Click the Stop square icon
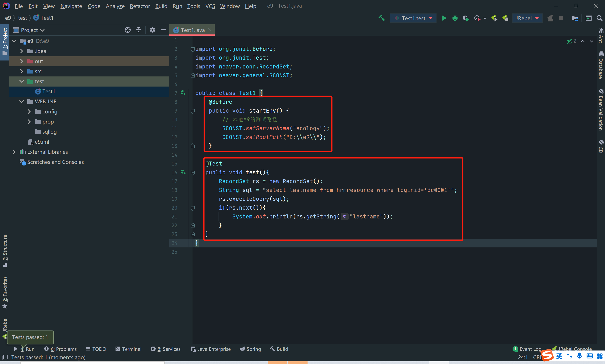 click(x=561, y=18)
